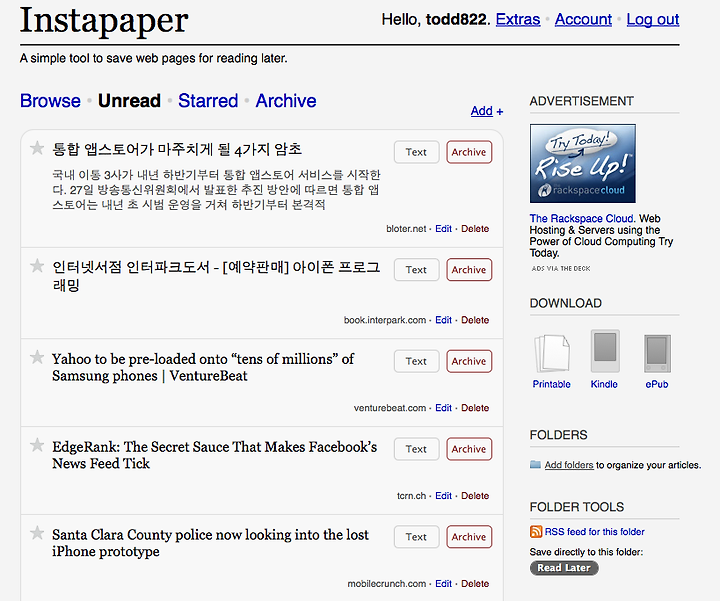Star the Santa Clara County police article
The image size is (720, 601).
[x=37, y=533]
